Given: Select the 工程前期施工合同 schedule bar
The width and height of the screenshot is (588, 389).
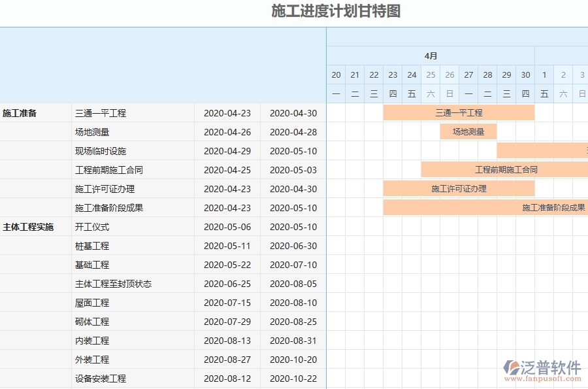Looking at the screenshot, I should (506, 169).
